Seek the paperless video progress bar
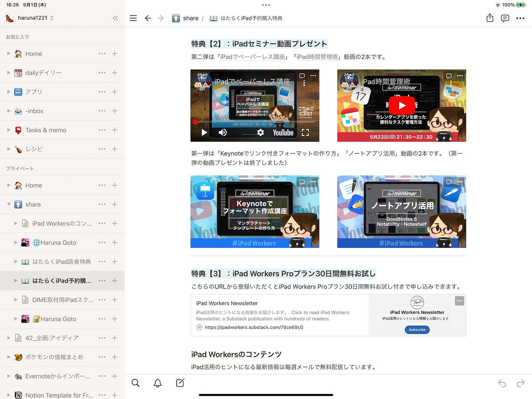532x399 pixels. point(255,122)
